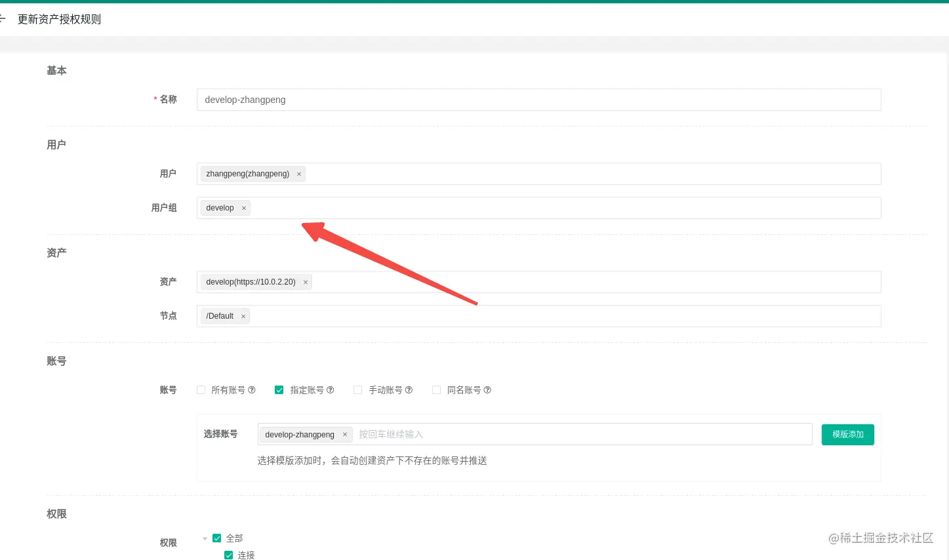Open help icon next to 所有账号
The width and height of the screenshot is (949, 560).
(252, 390)
